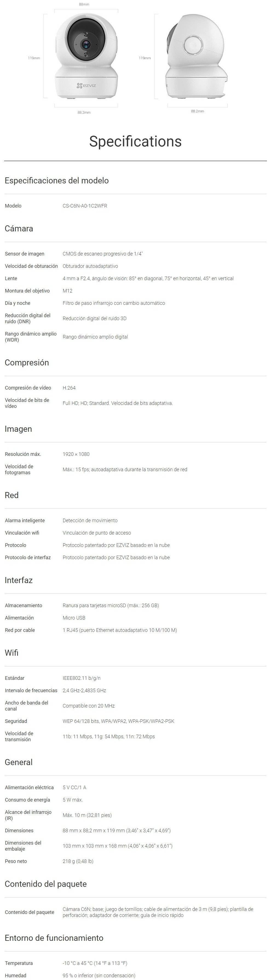Click the Wifi section heading
The width and height of the screenshot is (271, 980).
11,653
